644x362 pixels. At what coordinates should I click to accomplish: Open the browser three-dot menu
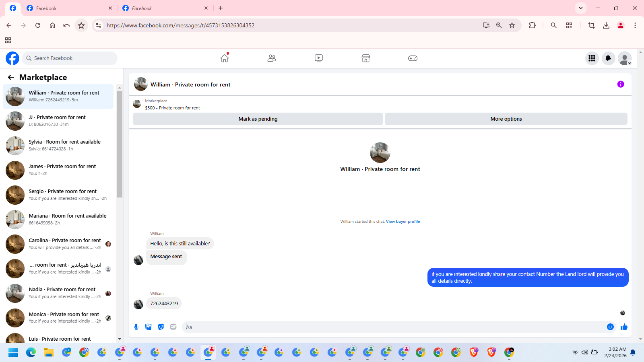[635, 25]
